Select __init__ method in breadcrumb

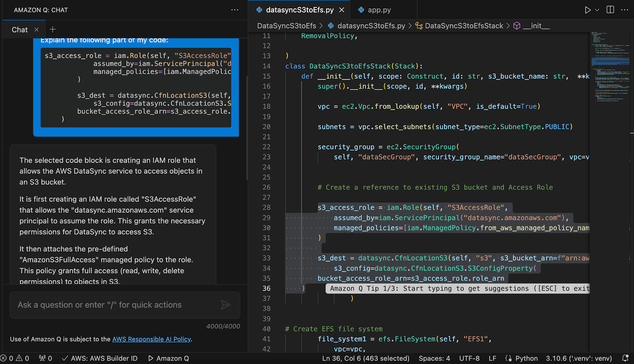coord(536,26)
